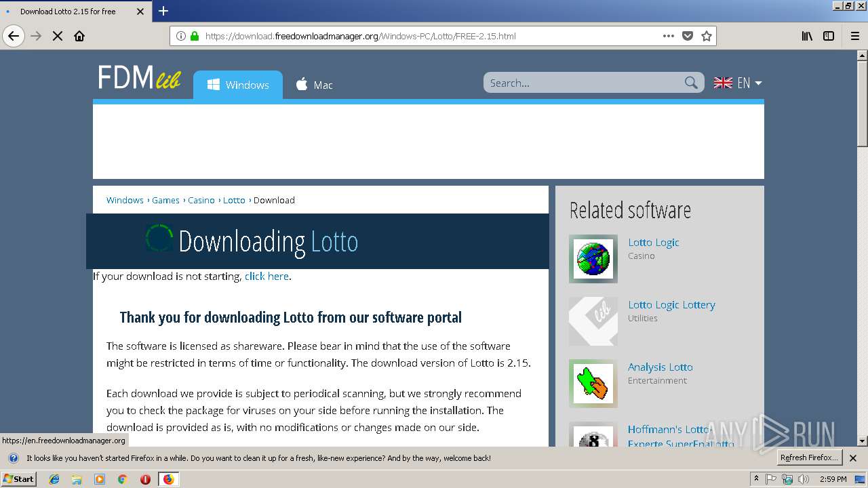Screen dimensions: 868x488
Task: Click 'Thank you for downloading Lotto' heading
Action: click(x=290, y=317)
